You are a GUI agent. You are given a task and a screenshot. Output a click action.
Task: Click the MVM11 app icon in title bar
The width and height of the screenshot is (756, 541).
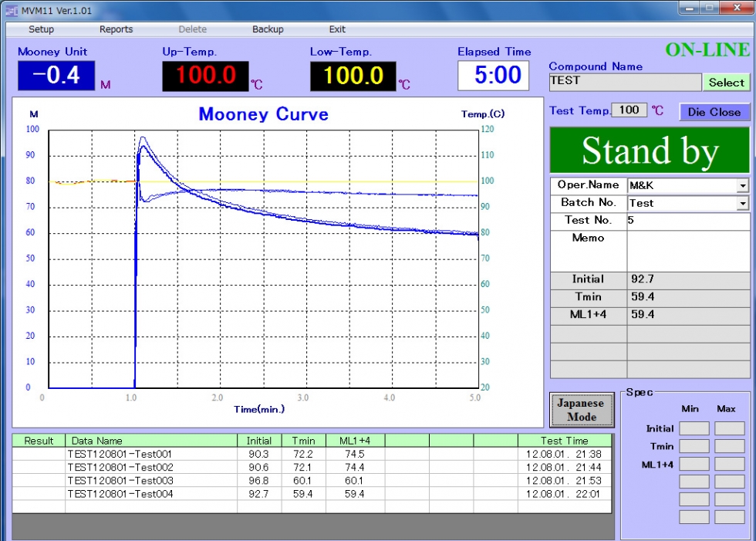click(x=11, y=10)
